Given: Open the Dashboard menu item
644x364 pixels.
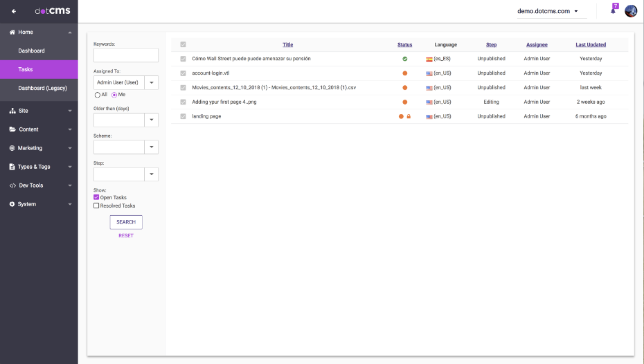Looking at the screenshot, I should click(x=39, y=51).
